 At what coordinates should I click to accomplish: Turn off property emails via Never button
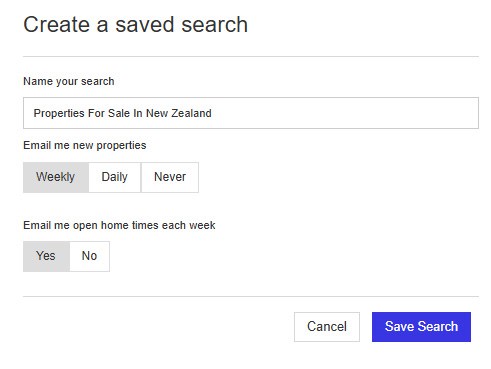tap(170, 177)
